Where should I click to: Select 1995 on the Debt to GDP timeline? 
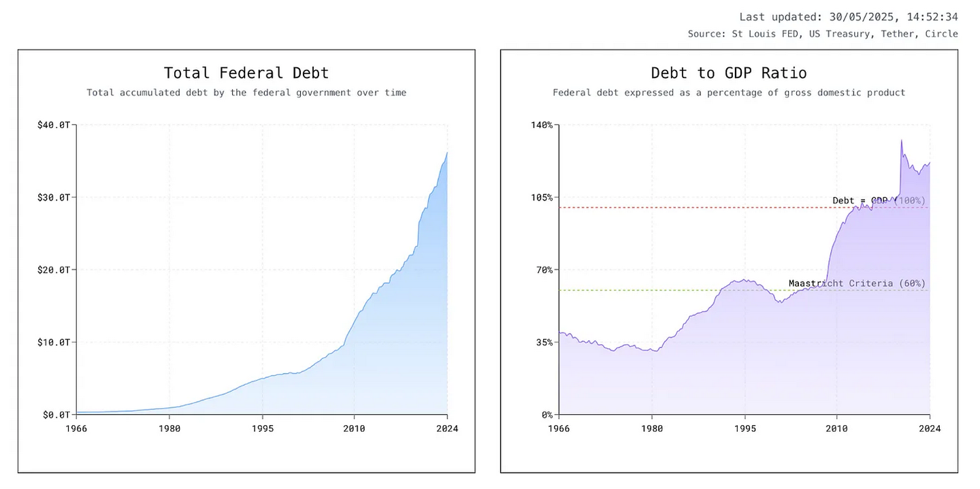coord(745,428)
